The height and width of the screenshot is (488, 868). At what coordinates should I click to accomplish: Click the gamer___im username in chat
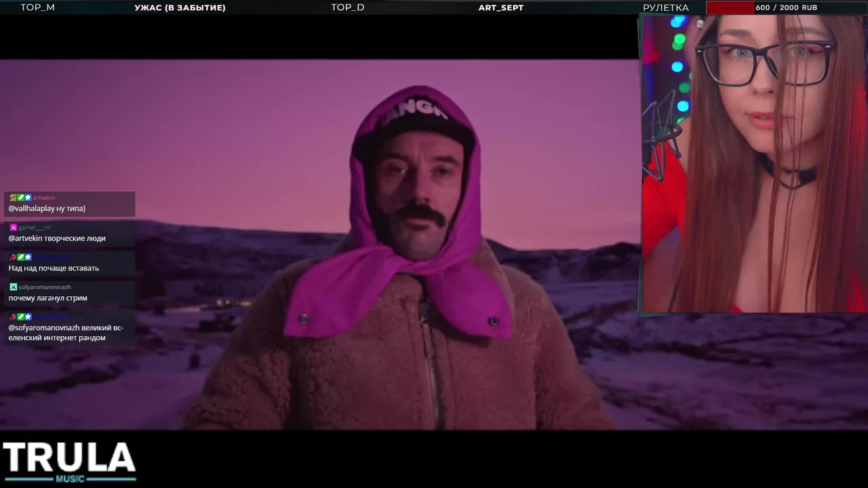[x=35, y=228]
